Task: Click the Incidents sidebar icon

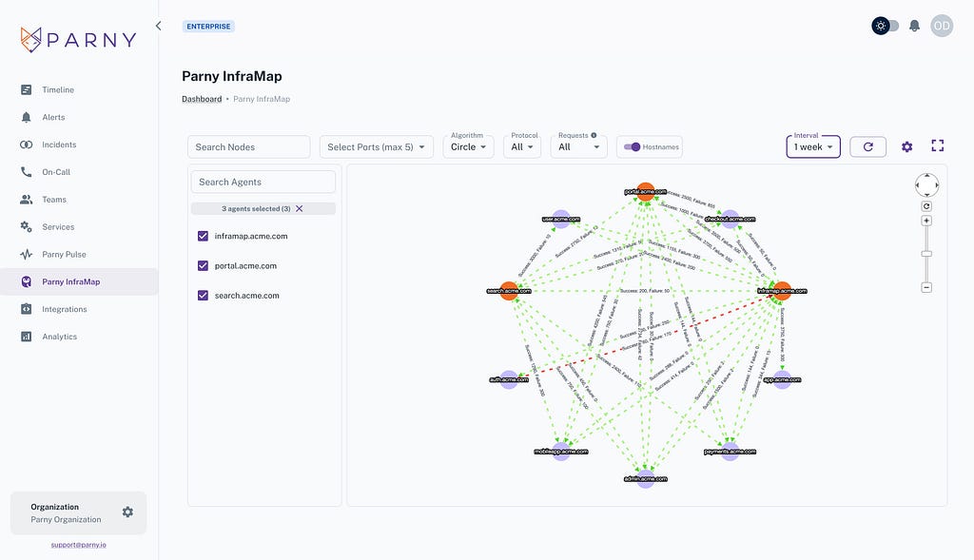Action: pyautogui.click(x=26, y=145)
